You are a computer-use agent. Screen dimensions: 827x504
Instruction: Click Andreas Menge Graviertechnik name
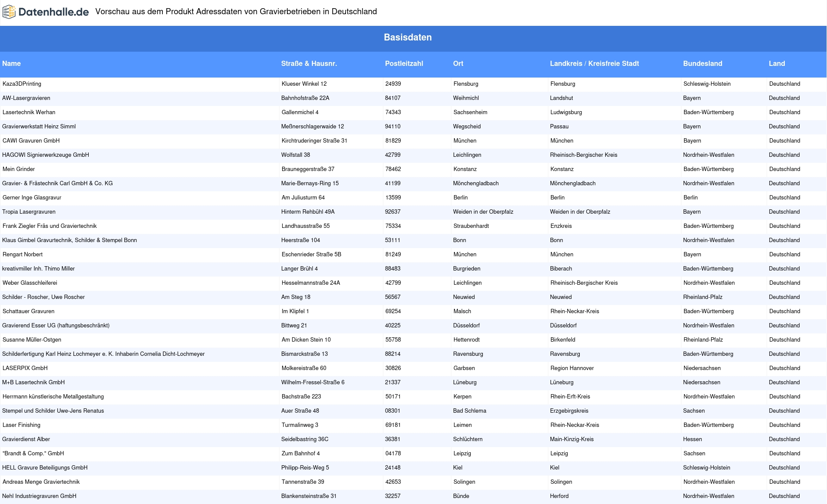[x=41, y=482]
